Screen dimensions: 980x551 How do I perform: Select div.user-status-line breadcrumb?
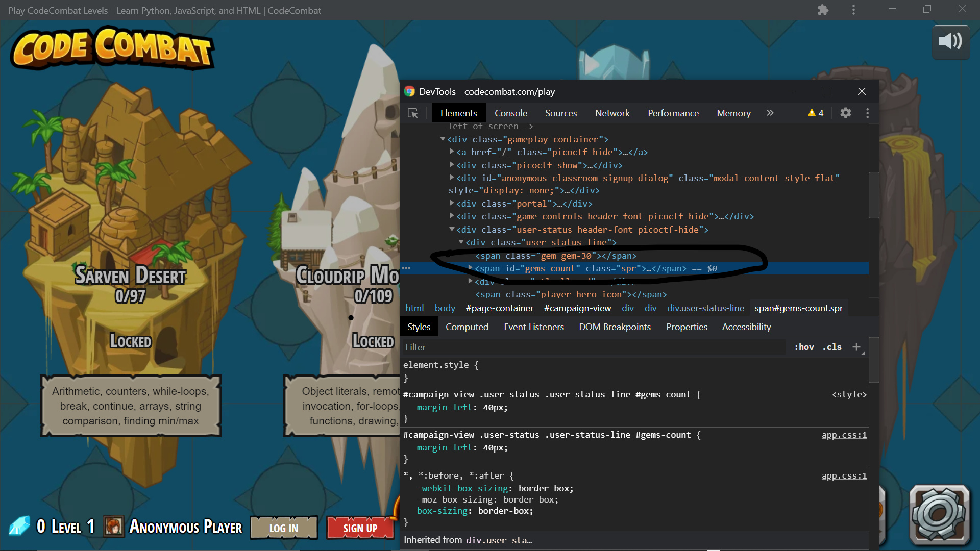pos(705,308)
